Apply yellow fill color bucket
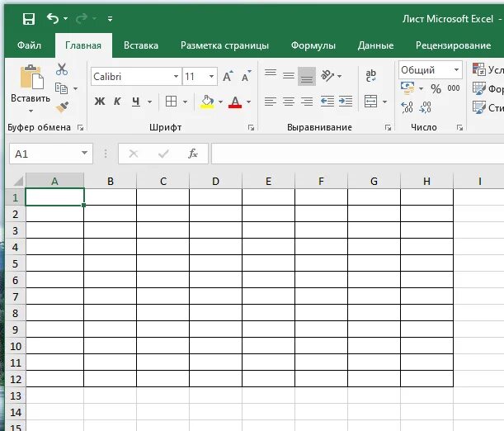504x431 pixels. [207, 102]
